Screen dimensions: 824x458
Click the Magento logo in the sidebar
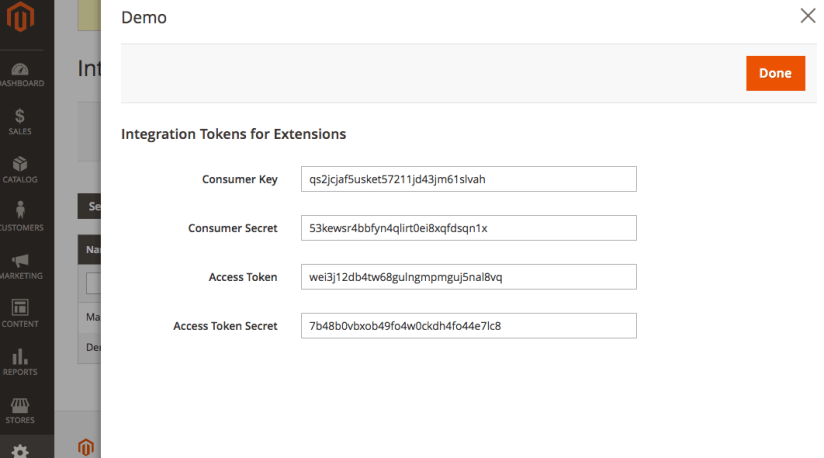21,17
